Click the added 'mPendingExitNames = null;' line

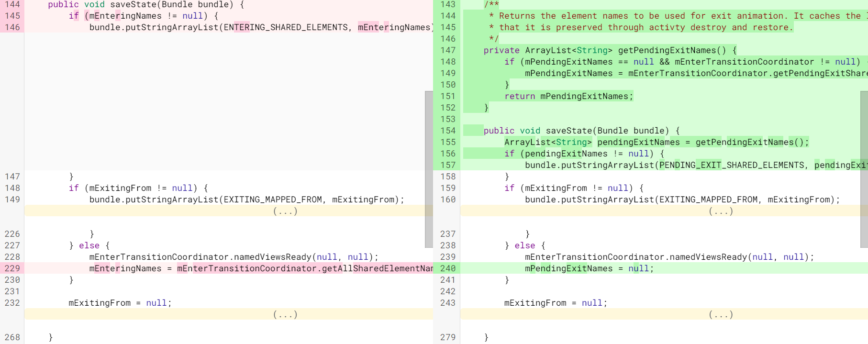589,268
